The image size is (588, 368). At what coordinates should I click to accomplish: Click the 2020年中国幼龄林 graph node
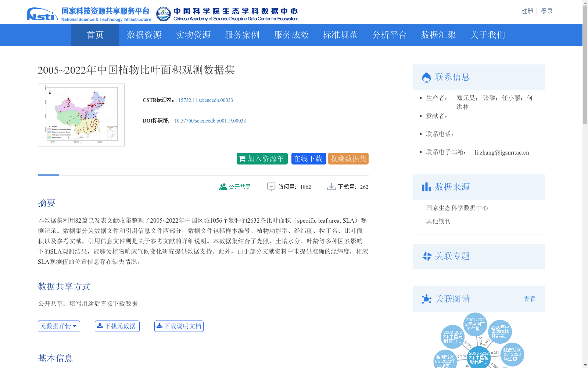pyautogui.click(x=500, y=332)
